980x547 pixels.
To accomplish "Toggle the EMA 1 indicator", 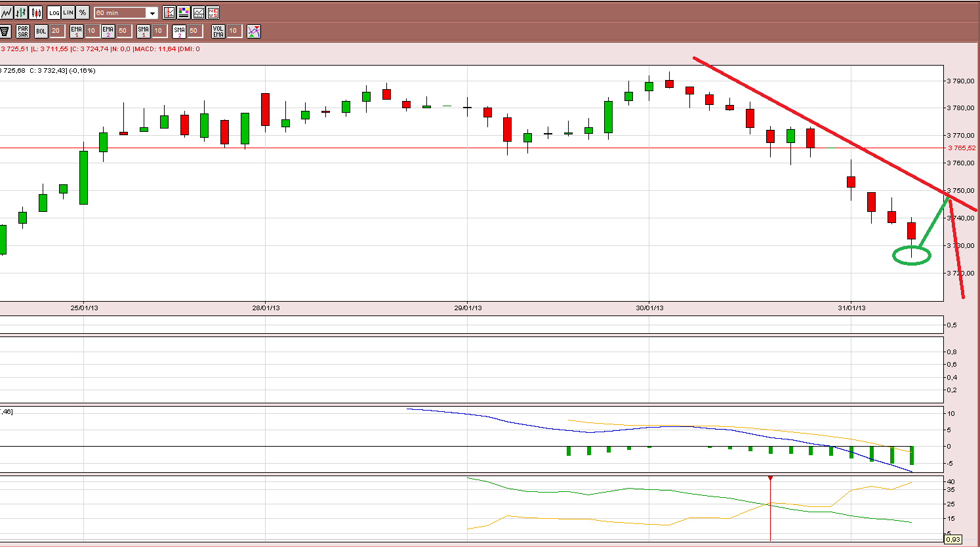I will (77, 31).
